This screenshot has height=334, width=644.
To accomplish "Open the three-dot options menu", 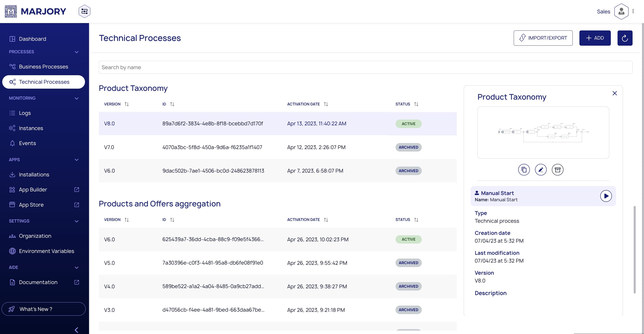I will [x=633, y=11].
